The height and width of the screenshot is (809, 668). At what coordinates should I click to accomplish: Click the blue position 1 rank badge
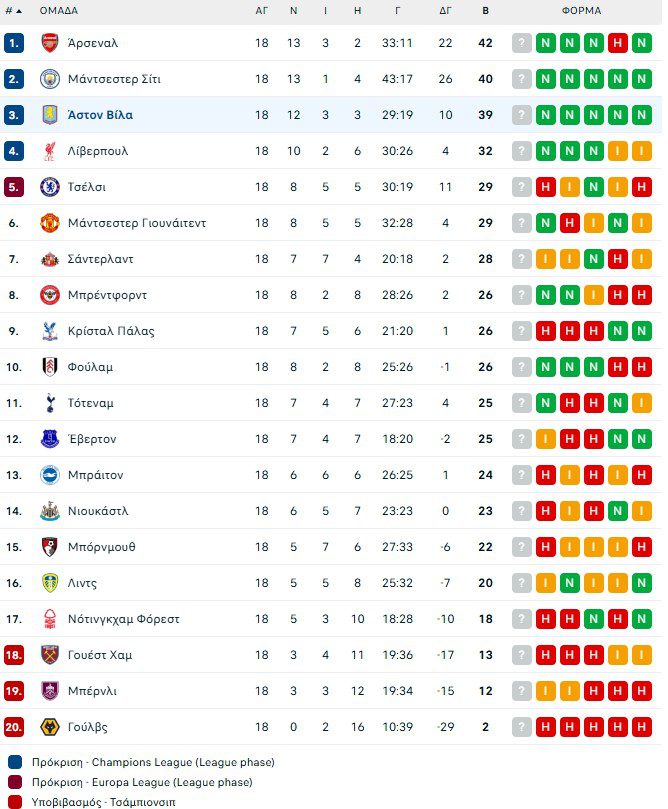pyautogui.click(x=14, y=43)
